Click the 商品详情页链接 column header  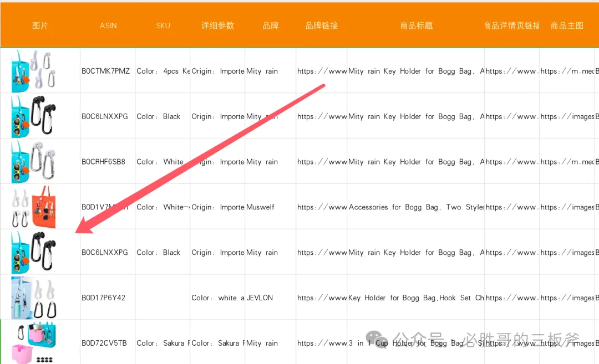pos(512,25)
